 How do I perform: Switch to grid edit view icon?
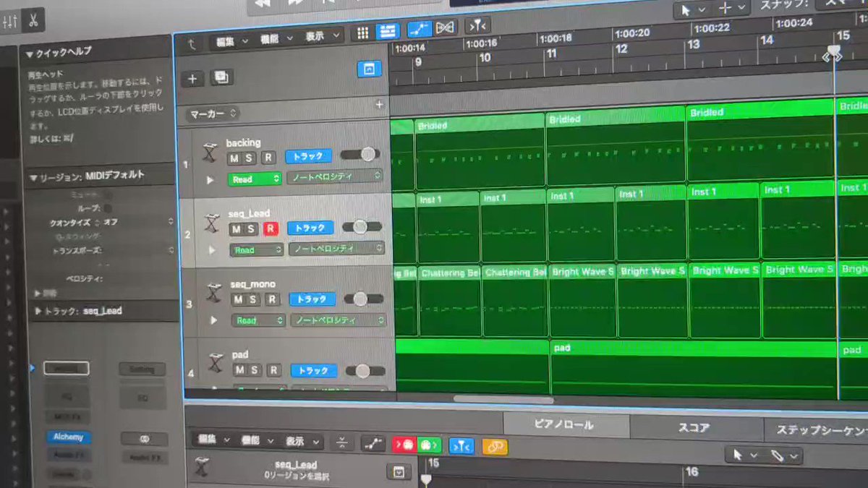363,33
